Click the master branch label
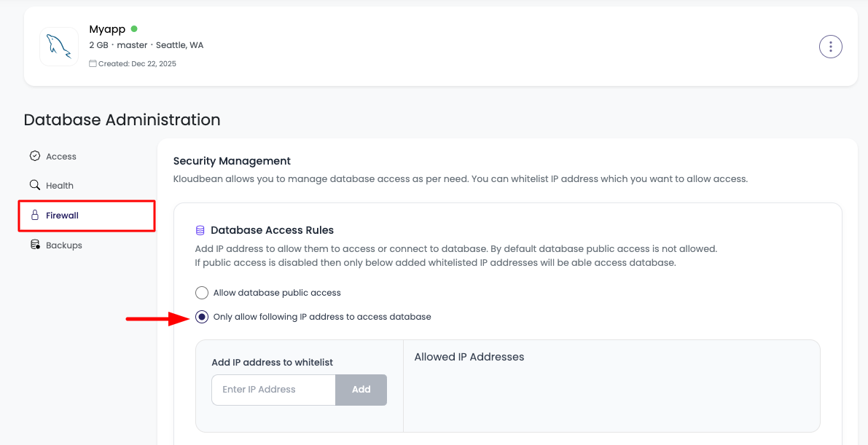The image size is (868, 445). (x=133, y=44)
